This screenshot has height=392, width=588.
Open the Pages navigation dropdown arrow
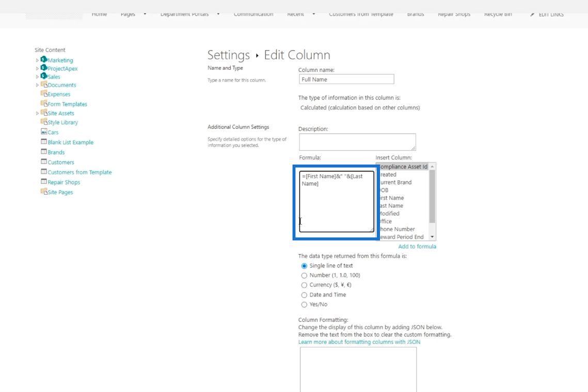(145, 14)
